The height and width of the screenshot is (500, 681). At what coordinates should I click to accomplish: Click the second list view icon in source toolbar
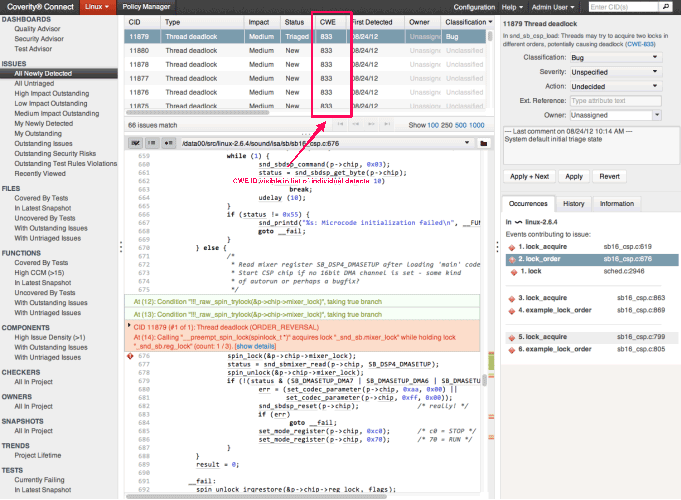(x=152, y=143)
